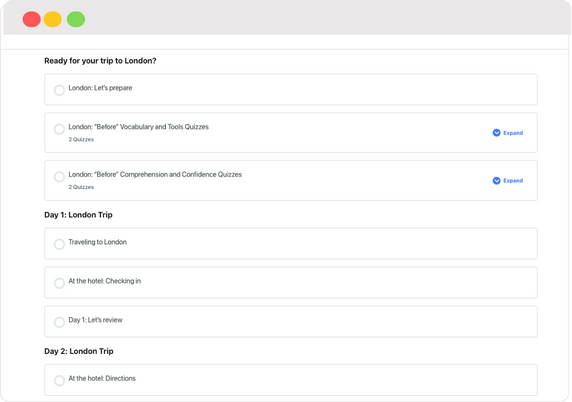Open the At the hotel: Checking in lesson
This screenshot has width=572, height=402.
coord(105,281)
